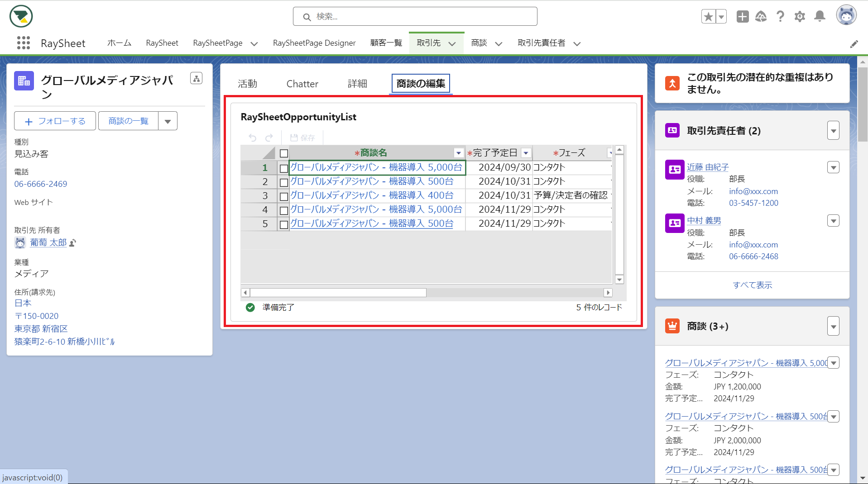The height and width of the screenshot is (484, 868).
Task: Open the 顧客一覧 navigation tab
Action: click(386, 43)
